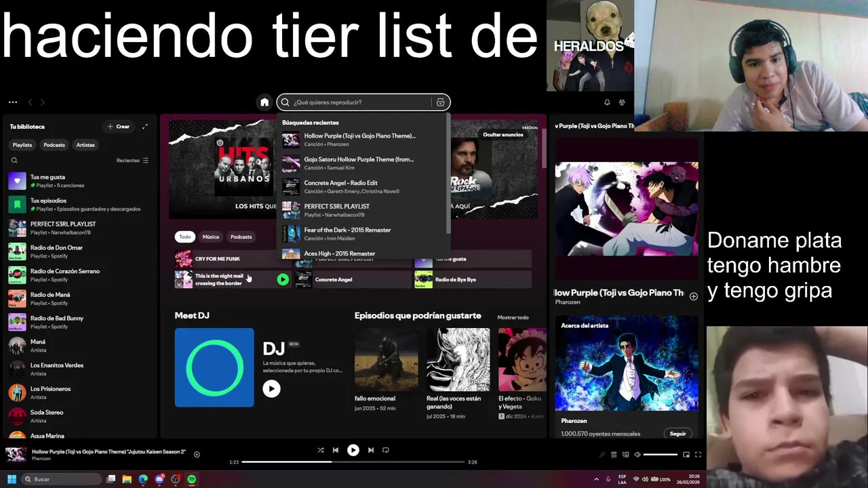Open File Explorer in the taskbar

(127, 479)
